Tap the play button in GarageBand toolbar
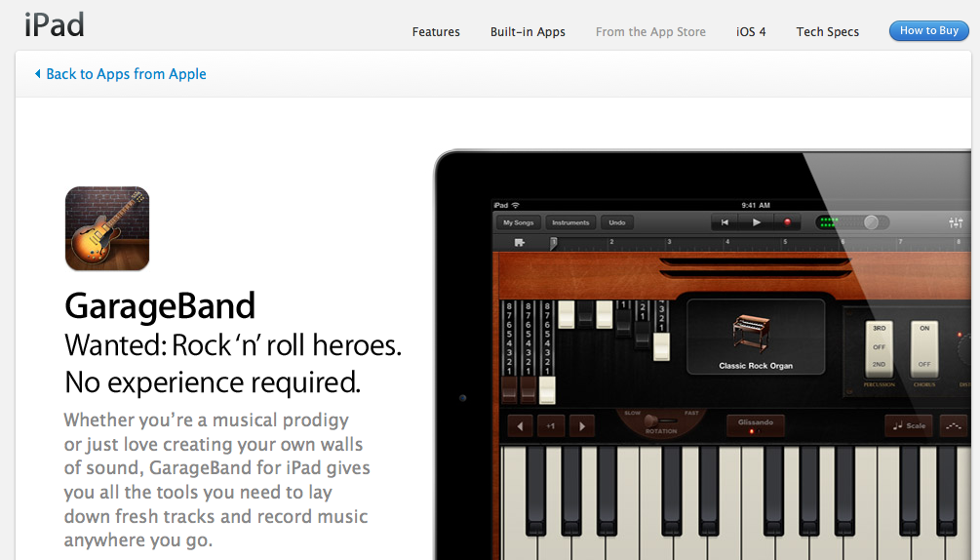980x560 pixels. [757, 222]
